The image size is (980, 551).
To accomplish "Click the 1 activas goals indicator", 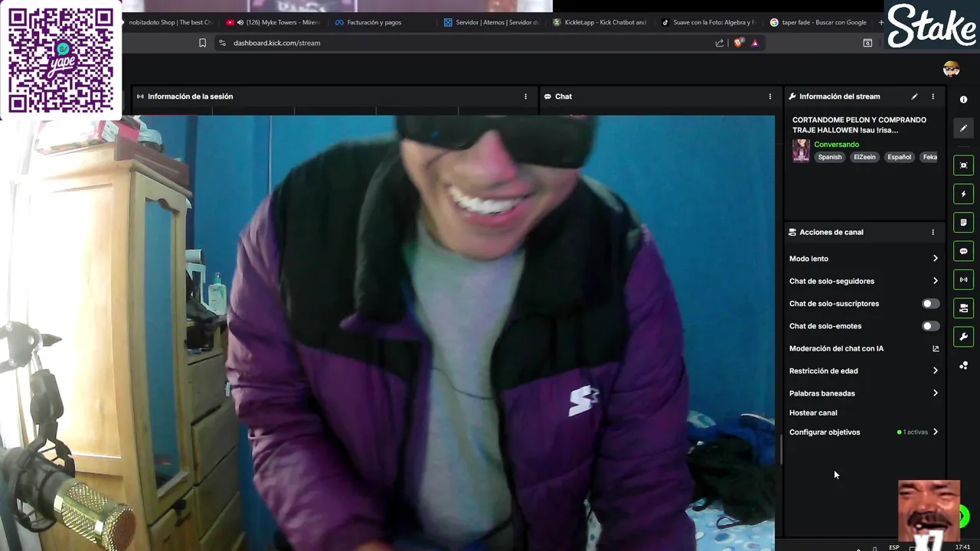I will (913, 432).
